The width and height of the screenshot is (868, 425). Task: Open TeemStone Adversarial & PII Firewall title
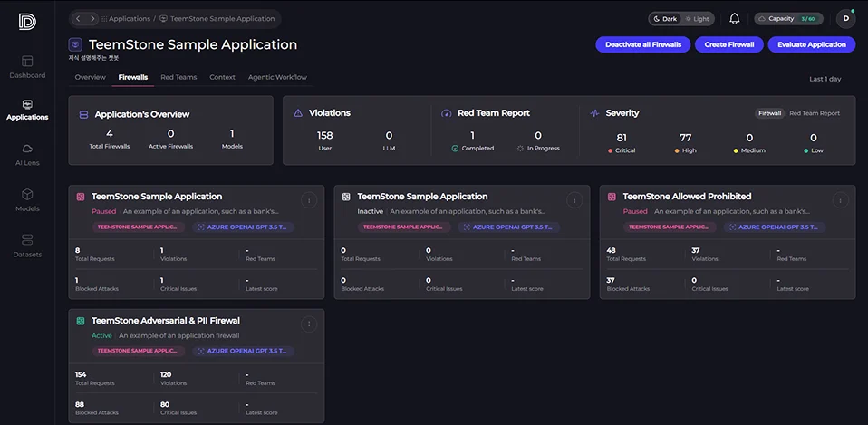click(166, 321)
